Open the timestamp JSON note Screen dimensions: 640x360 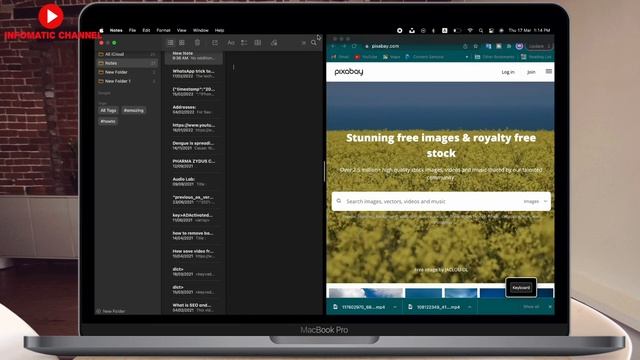(193, 91)
